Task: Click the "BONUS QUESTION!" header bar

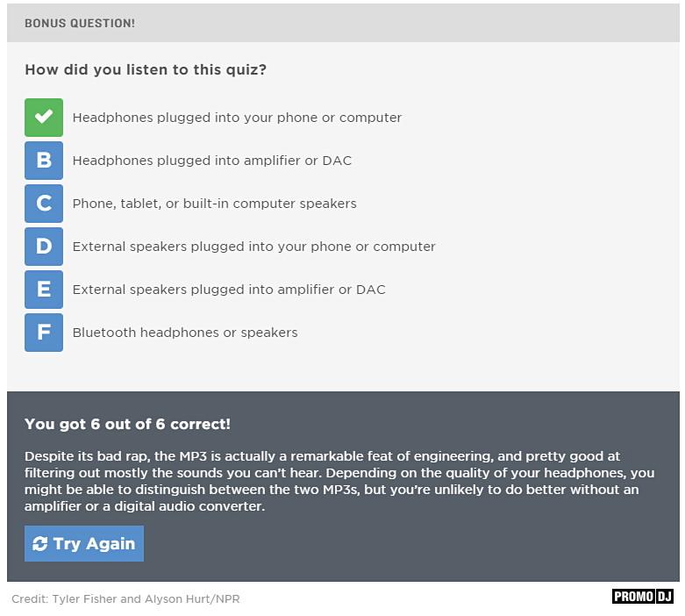Action: pyautogui.click(x=343, y=23)
